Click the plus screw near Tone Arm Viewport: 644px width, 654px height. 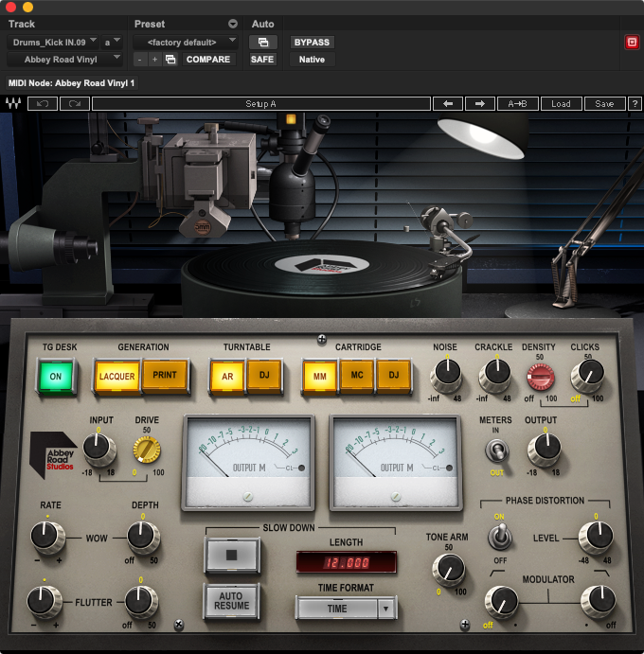click(465, 625)
